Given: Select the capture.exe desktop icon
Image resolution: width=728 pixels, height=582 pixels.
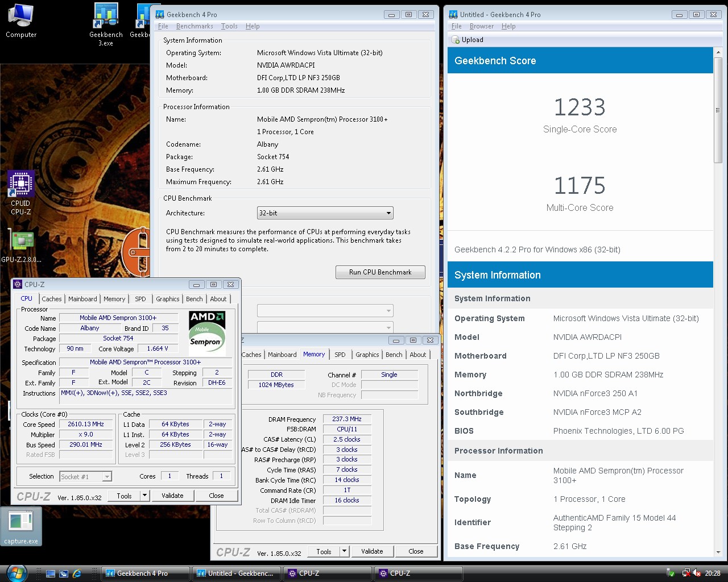Looking at the screenshot, I should point(21,526).
